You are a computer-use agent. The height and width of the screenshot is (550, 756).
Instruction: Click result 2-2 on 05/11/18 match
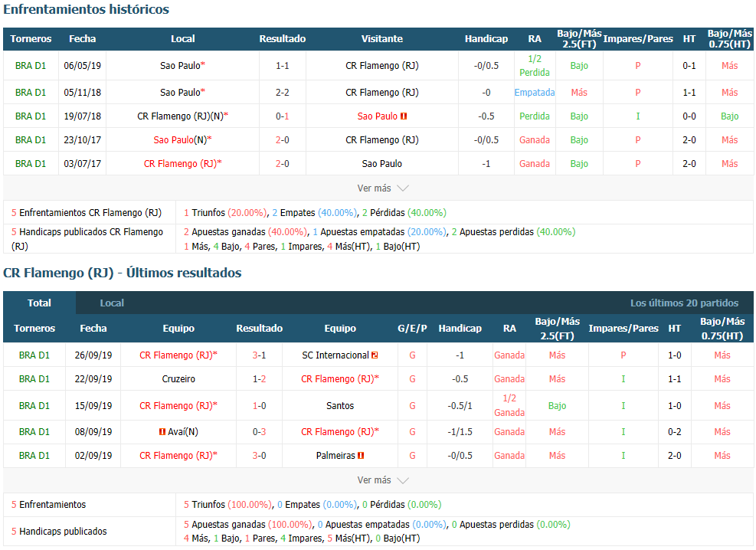pyautogui.click(x=283, y=93)
